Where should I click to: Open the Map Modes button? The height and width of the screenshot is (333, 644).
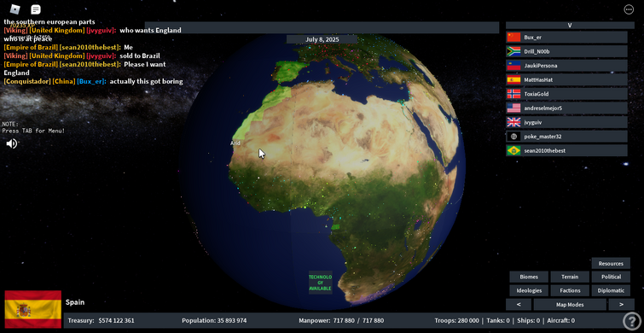570,305
